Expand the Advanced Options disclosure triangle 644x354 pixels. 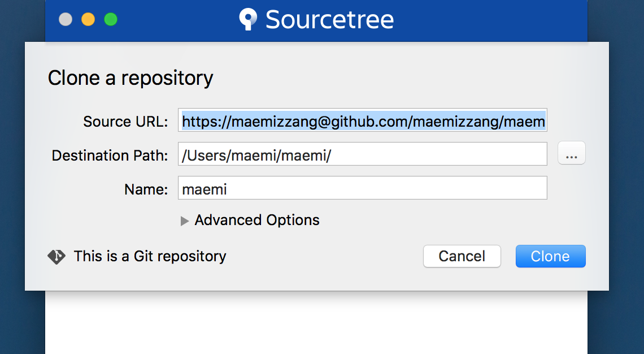click(184, 221)
